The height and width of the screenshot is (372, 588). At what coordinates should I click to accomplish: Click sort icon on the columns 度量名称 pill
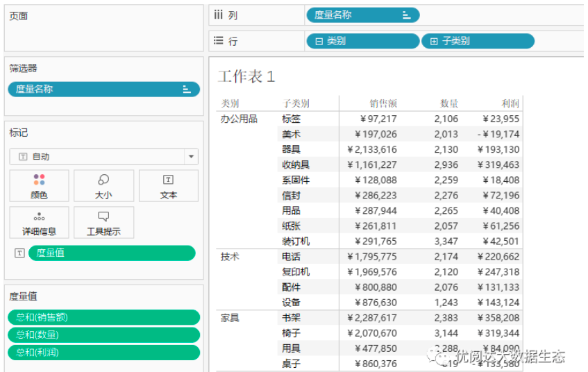coord(407,15)
